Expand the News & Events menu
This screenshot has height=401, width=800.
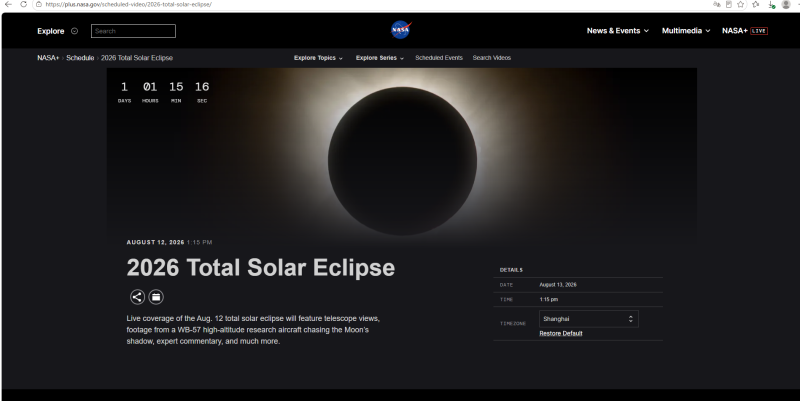click(x=618, y=31)
